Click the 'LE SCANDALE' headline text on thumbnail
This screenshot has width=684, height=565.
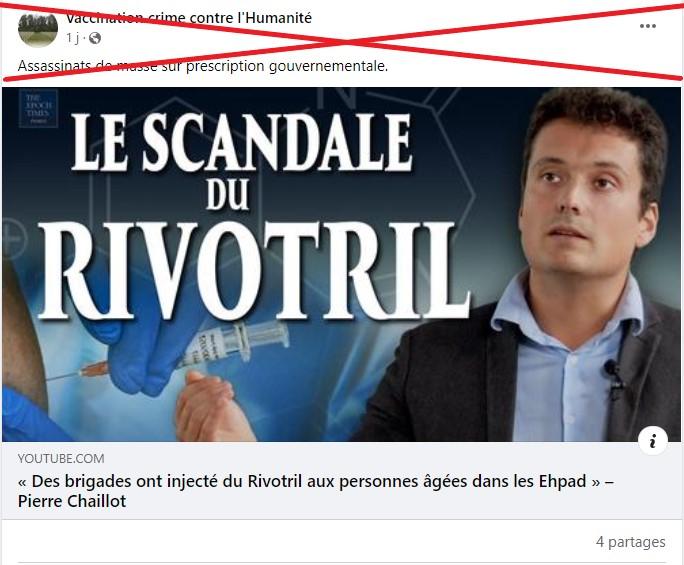[x=242, y=142]
